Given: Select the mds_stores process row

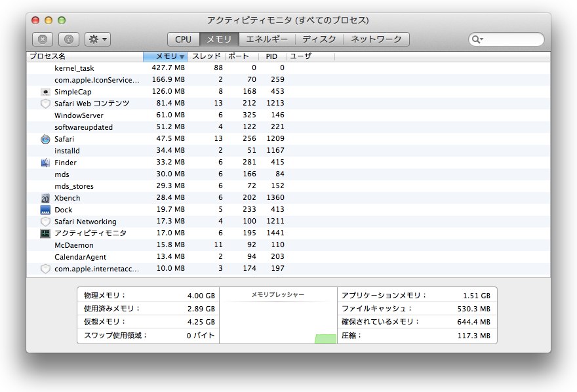Looking at the screenshot, I should pos(288,186).
